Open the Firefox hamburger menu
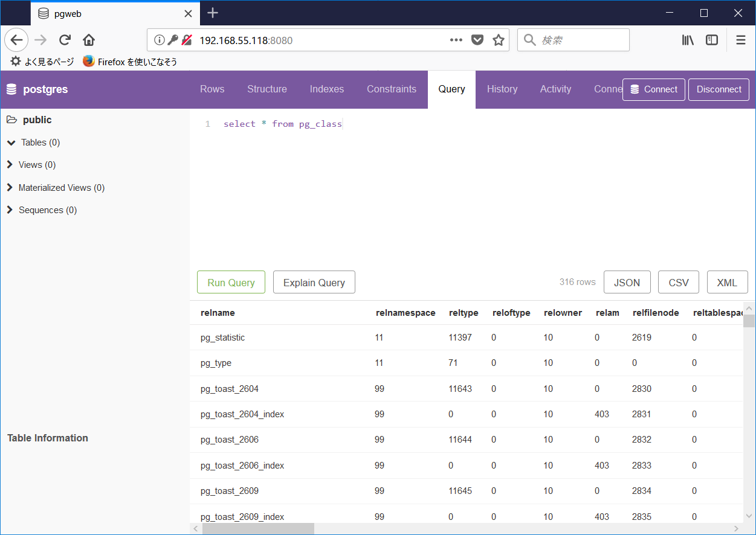Image resolution: width=756 pixels, height=535 pixels. [740, 40]
